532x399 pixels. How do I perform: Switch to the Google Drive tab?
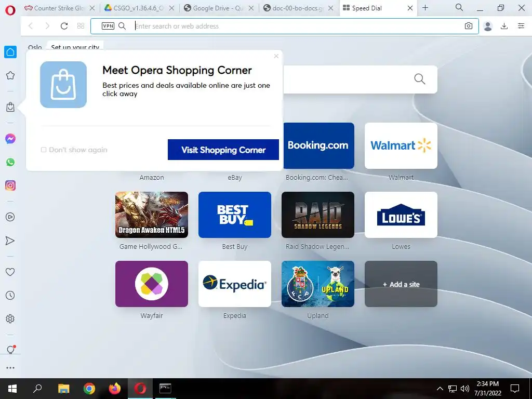(x=214, y=8)
